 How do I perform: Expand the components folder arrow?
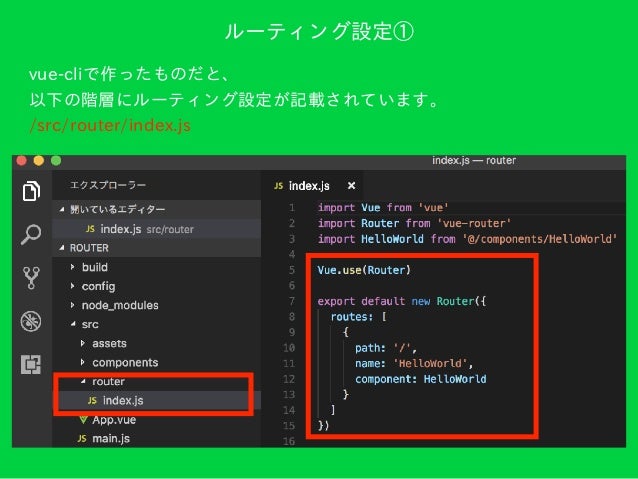[83, 362]
